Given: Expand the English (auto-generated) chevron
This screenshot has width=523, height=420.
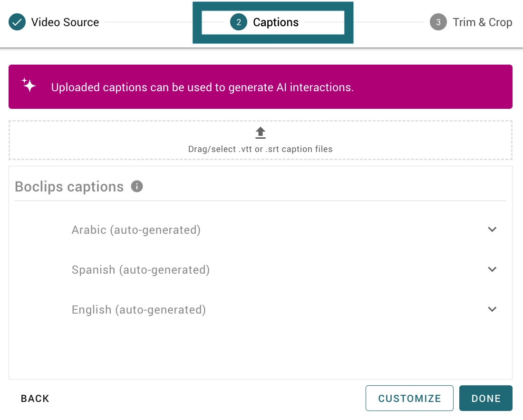Looking at the screenshot, I should [x=492, y=309].
